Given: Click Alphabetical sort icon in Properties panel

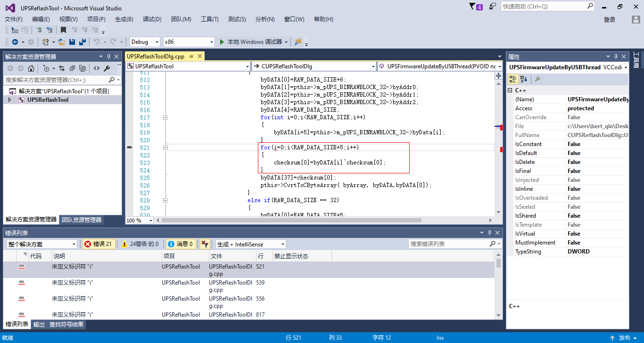Looking at the screenshot, I should coord(524,79).
